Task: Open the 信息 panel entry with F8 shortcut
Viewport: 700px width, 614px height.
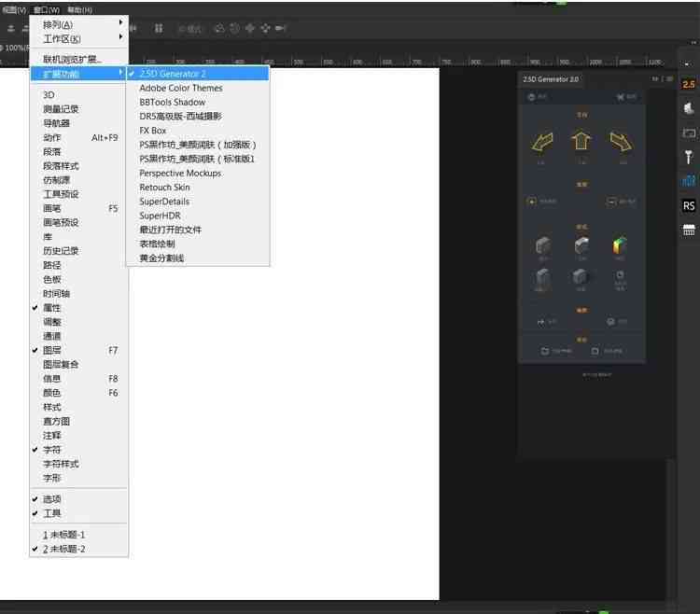Action: 78,379
